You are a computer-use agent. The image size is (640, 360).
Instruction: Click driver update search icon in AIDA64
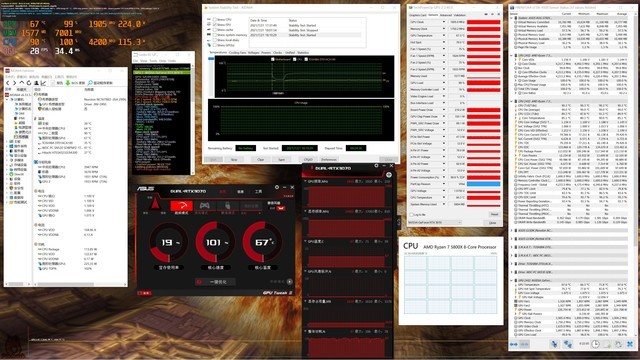[90, 83]
